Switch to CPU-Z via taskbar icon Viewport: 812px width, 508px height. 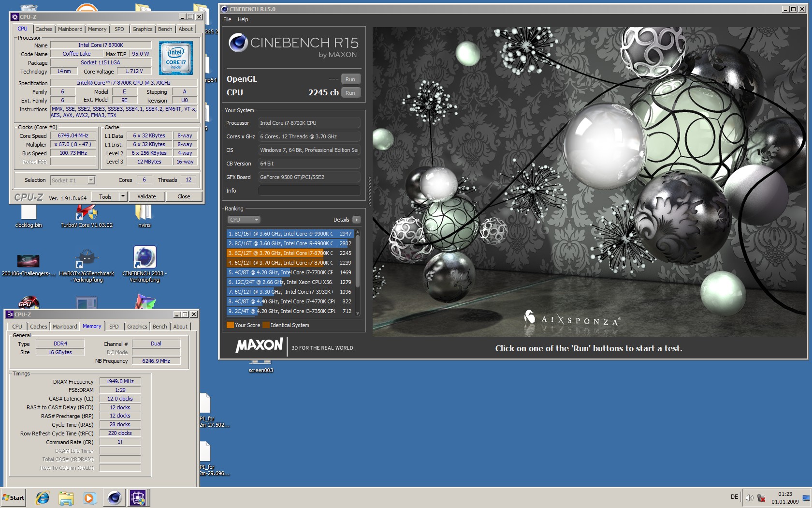click(138, 497)
